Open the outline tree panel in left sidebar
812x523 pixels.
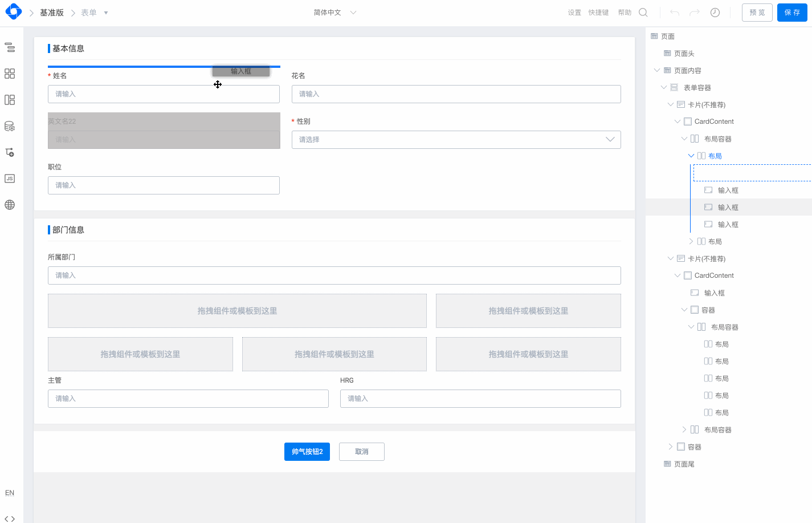coord(10,47)
